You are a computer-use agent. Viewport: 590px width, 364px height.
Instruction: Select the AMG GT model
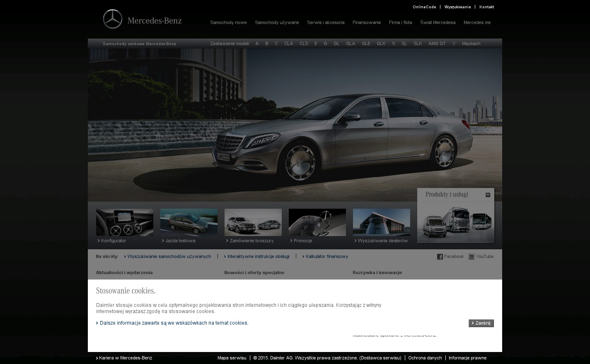[437, 43]
